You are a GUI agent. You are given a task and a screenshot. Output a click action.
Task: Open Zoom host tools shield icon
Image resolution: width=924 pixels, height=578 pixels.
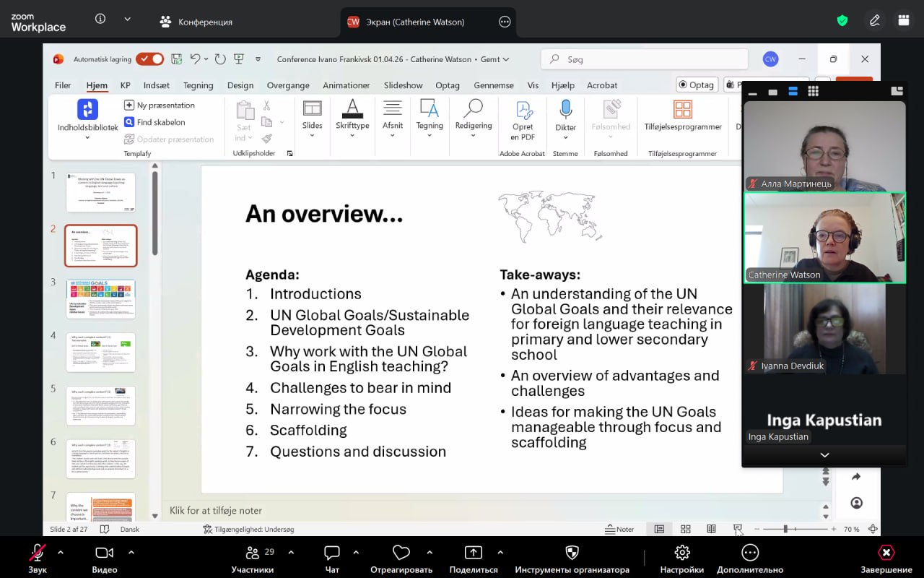tap(572, 553)
